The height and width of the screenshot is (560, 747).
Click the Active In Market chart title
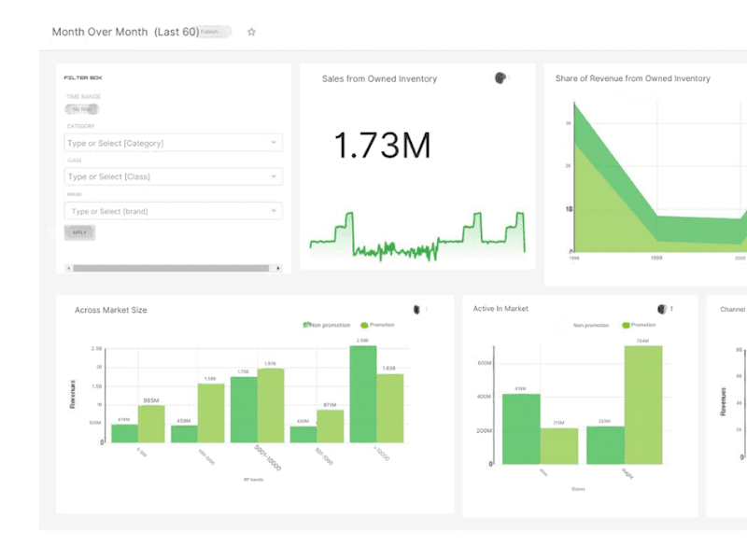pos(500,309)
